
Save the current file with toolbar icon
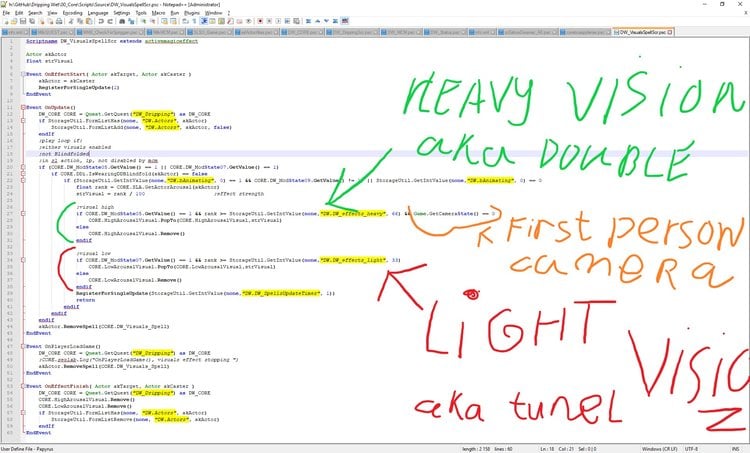tap(22, 21)
